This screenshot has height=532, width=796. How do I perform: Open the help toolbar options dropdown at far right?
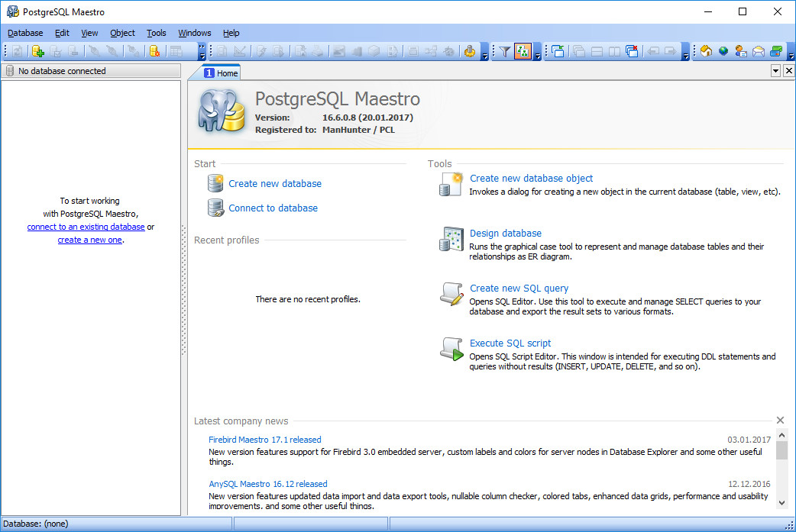tap(791, 52)
